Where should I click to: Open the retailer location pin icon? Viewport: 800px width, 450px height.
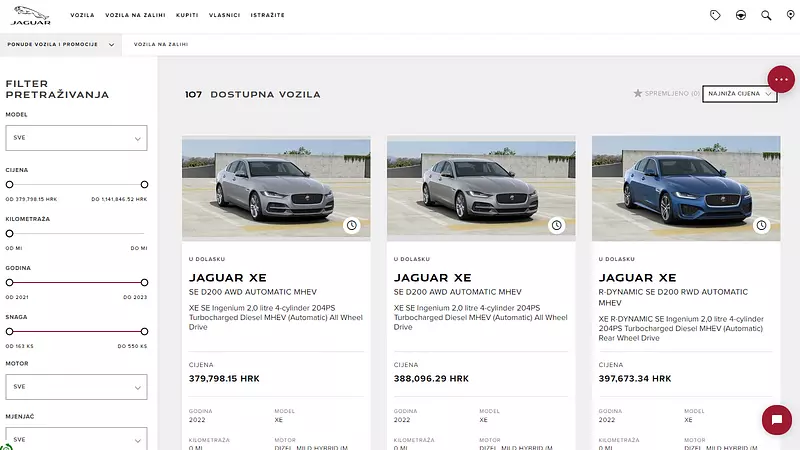[x=790, y=15]
